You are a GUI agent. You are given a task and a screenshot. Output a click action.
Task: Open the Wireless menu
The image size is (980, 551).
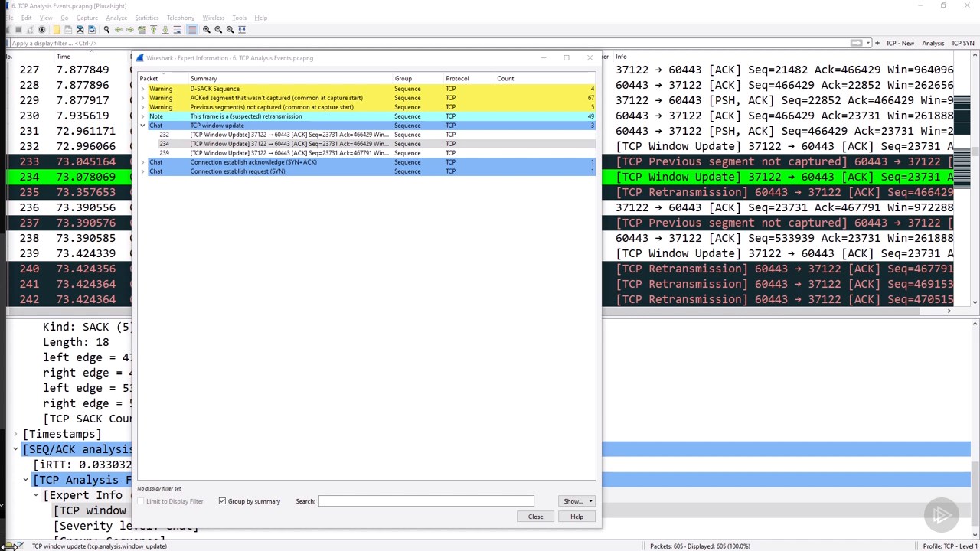(213, 18)
